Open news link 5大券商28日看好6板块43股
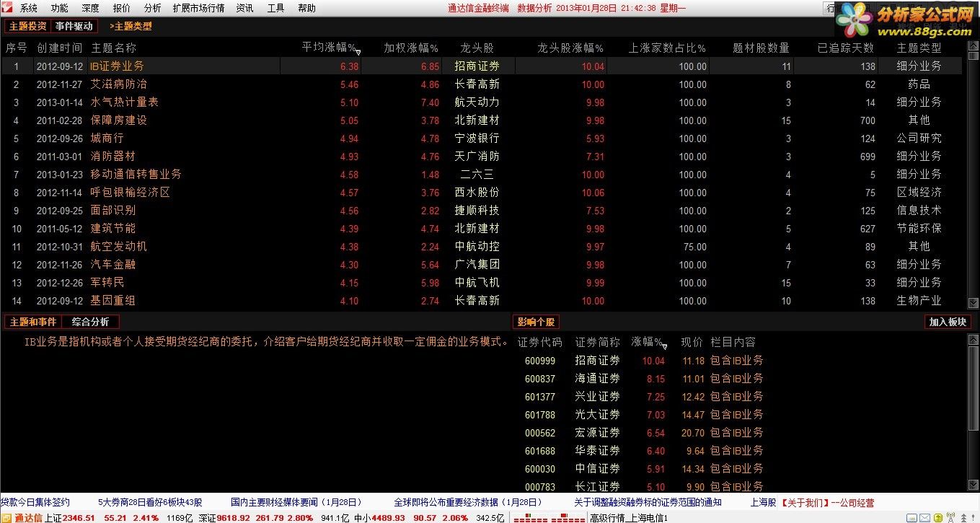The width and height of the screenshot is (980, 523). [x=150, y=502]
